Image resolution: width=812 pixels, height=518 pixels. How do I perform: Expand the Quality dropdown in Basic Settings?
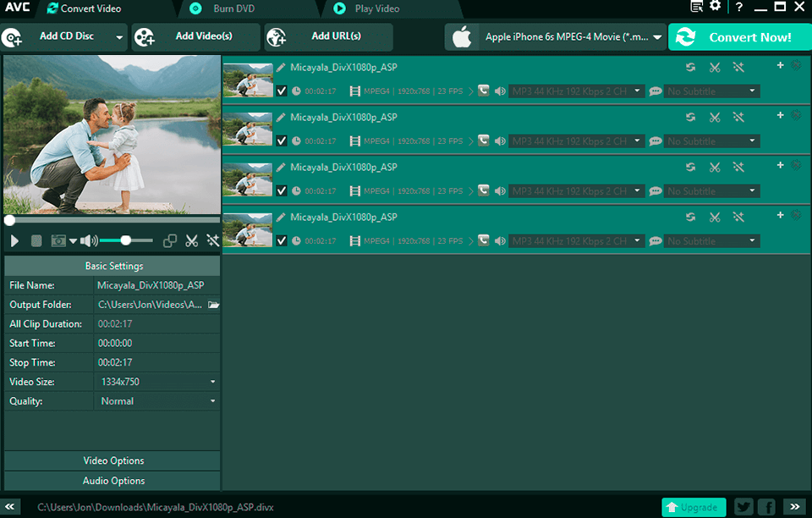click(156, 400)
